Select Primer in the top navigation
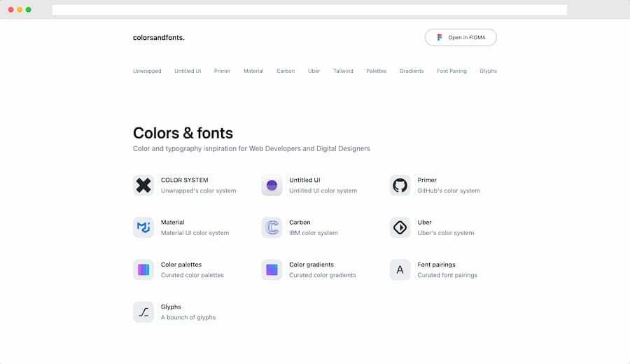The image size is (630, 364). 222,71
